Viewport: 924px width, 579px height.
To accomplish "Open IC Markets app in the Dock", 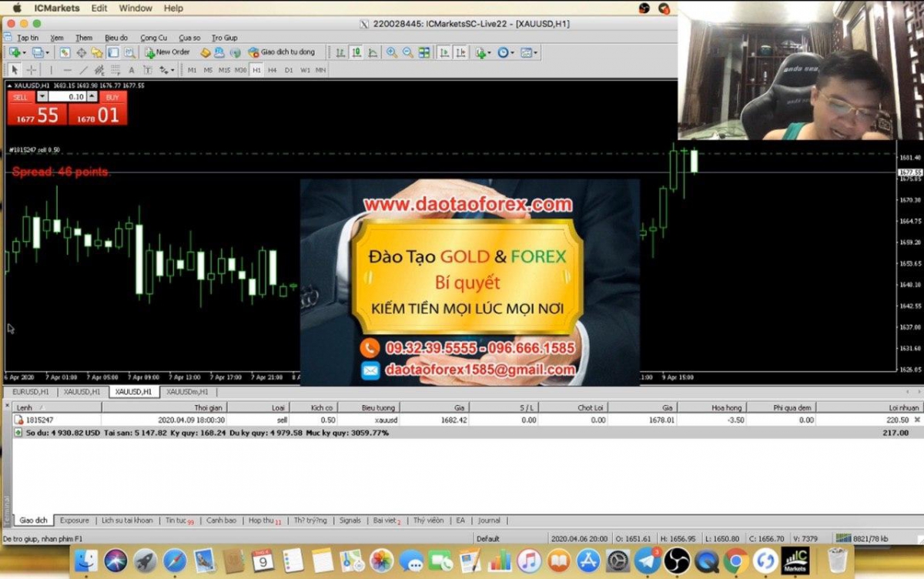I will click(795, 560).
